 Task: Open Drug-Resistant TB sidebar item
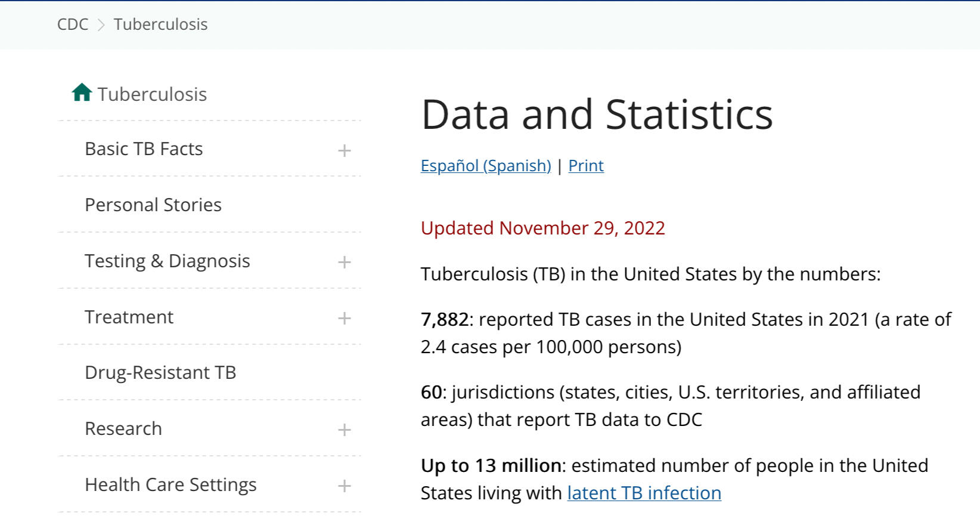click(160, 372)
